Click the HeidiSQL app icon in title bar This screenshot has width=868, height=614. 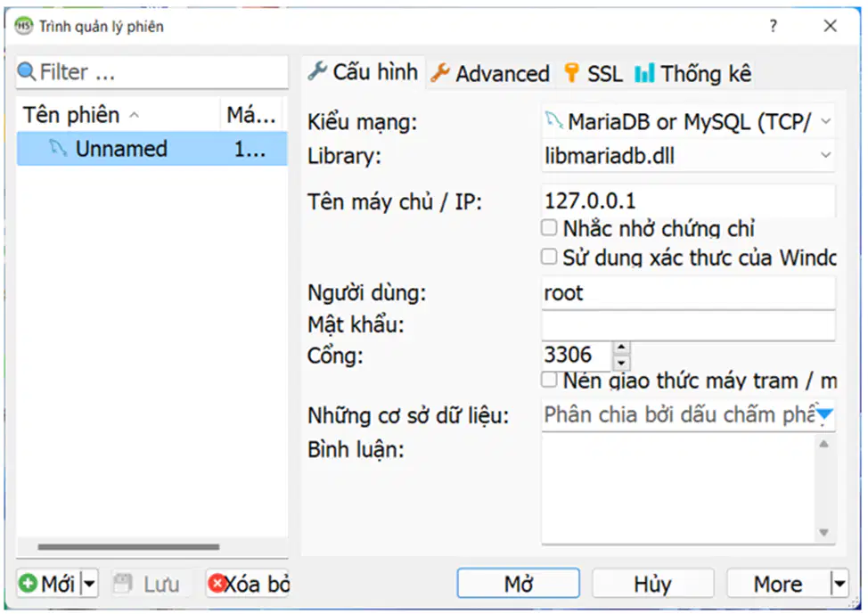(x=24, y=26)
